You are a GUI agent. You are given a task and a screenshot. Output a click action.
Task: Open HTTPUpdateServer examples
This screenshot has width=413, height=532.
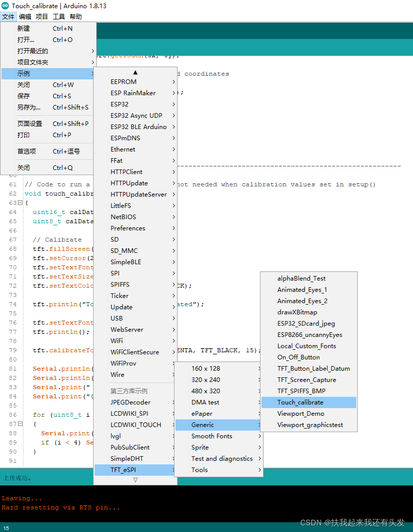pos(135,195)
